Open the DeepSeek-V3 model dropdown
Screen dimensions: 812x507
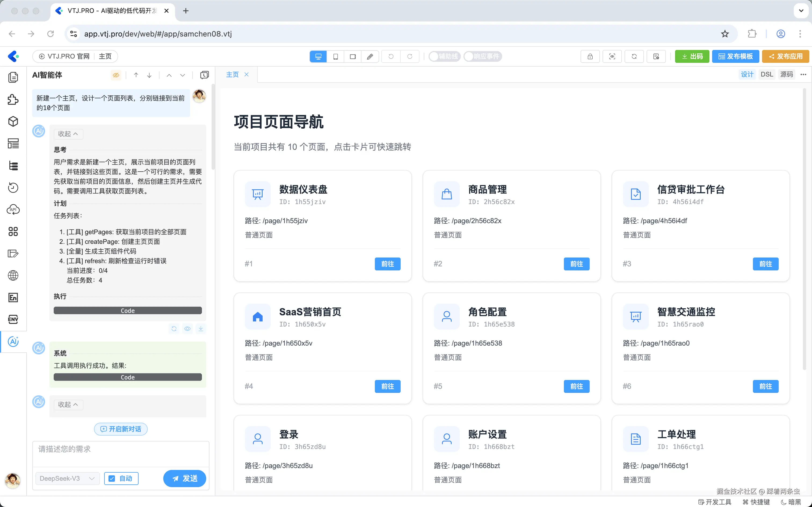pyautogui.click(x=67, y=479)
